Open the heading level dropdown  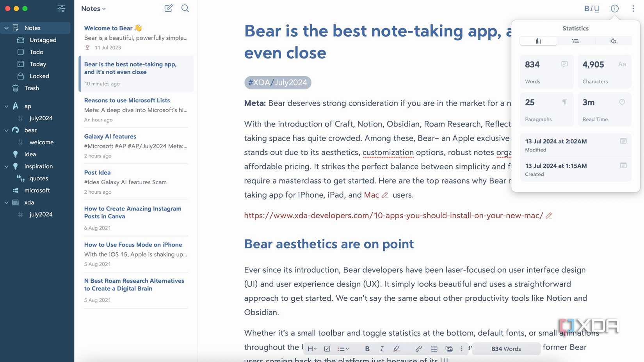(x=311, y=348)
